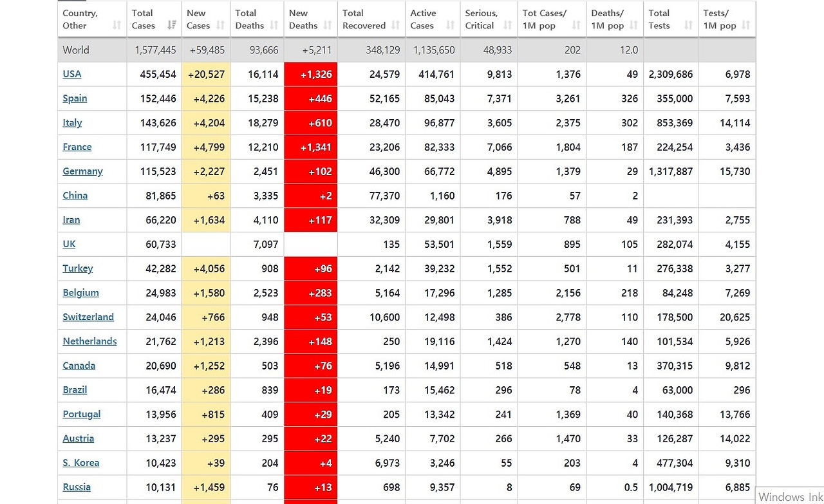Sort by New Cases column sort icon
824x504 pixels.
[220, 26]
